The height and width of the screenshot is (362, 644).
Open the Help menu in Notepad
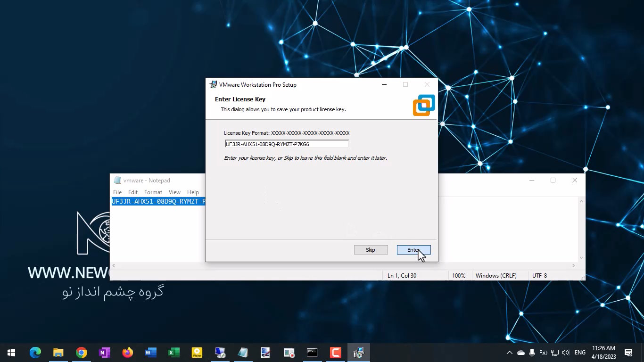(193, 192)
